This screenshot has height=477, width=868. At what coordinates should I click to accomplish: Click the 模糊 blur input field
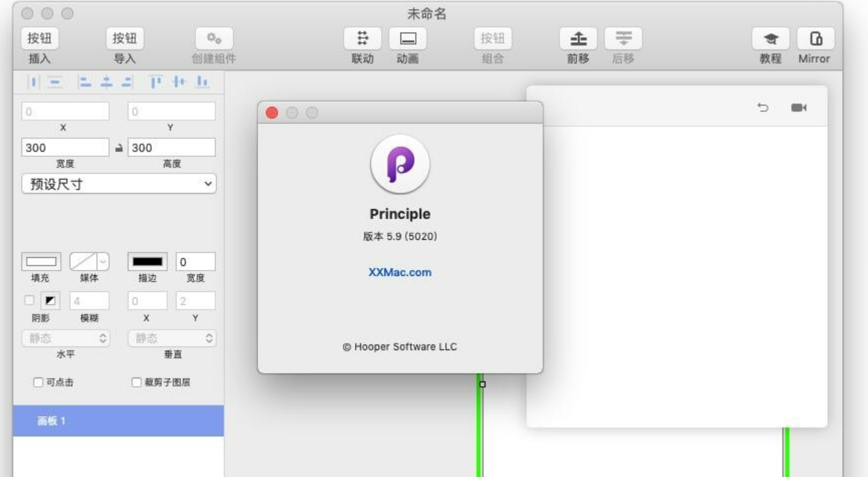pos(90,301)
